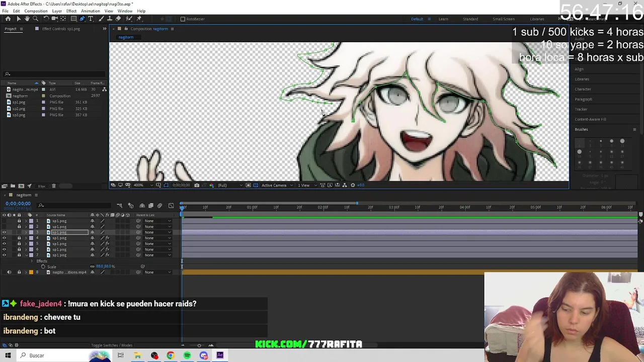Image resolution: width=644 pixels, height=362 pixels.
Task: Open layer 8 Parent None dropdown
Action: (x=157, y=272)
